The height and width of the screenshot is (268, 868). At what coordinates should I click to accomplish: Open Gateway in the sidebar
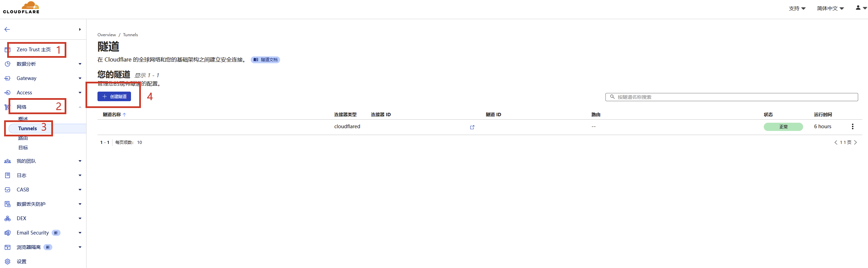pos(26,78)
